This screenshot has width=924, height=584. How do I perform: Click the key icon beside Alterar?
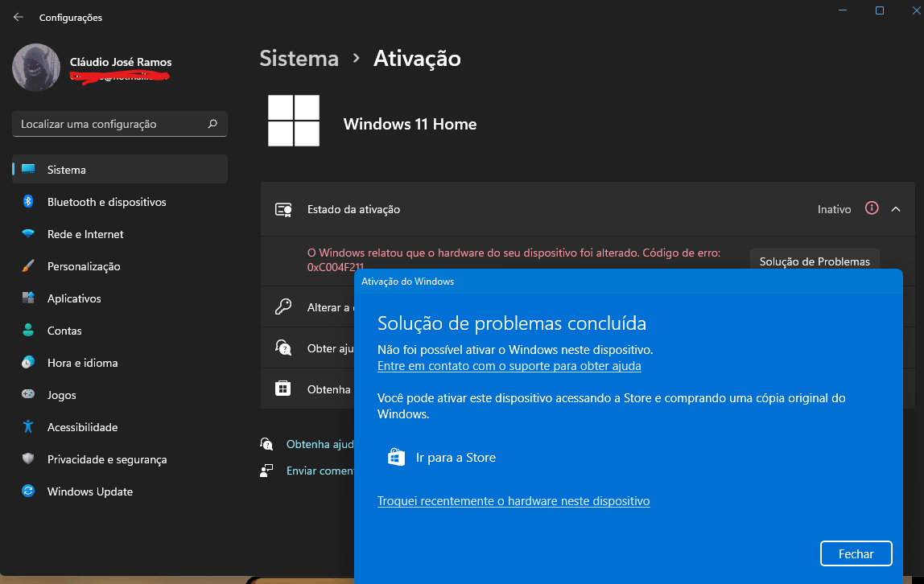[283, 306]
